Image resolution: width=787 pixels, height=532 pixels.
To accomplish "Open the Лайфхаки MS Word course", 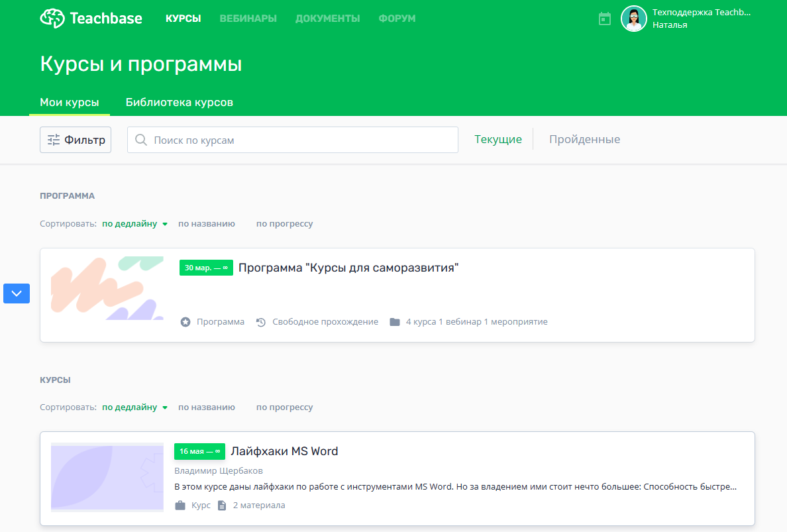I will 284,451.
